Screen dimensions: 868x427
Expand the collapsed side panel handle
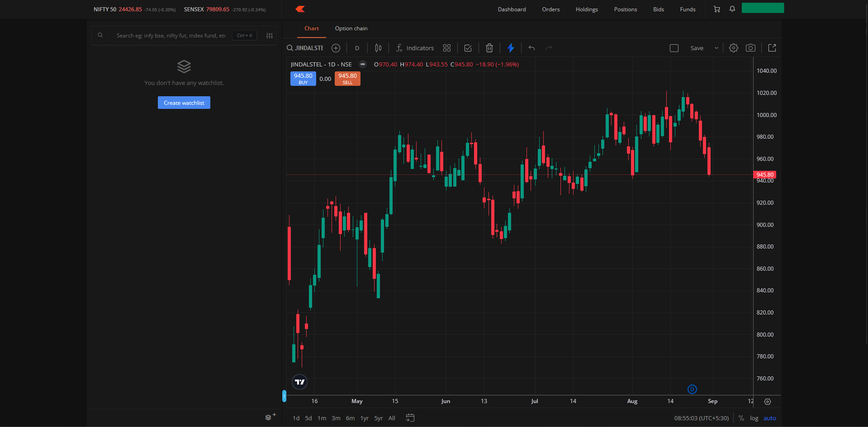(284, 396)
